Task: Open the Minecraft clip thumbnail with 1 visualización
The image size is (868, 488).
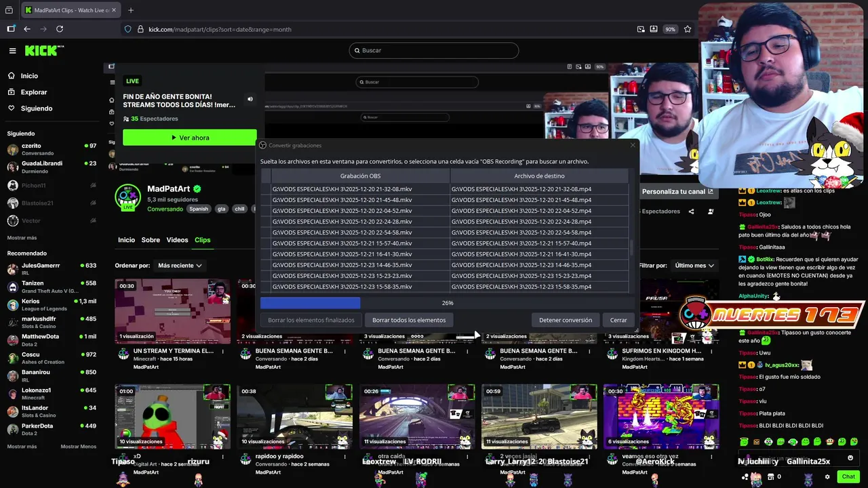Action: 172,310
